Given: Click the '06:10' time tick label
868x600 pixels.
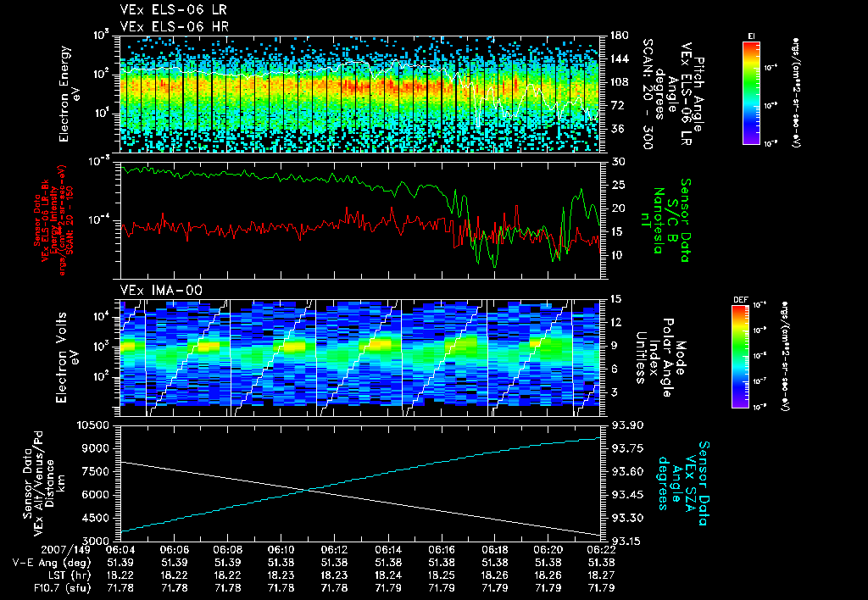Looking at the screenshot, I should (x=281, y=550).
